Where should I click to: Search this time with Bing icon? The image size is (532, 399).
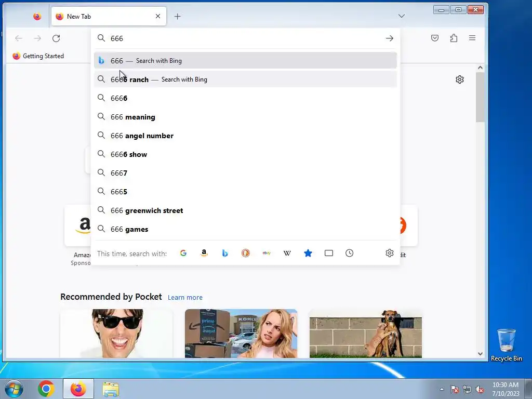tap(224, 253)
